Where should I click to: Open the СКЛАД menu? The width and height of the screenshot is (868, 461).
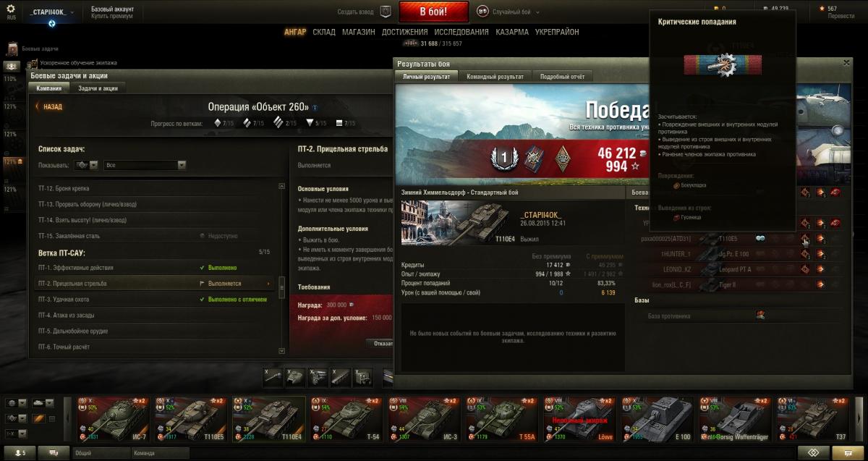[324, 32]
